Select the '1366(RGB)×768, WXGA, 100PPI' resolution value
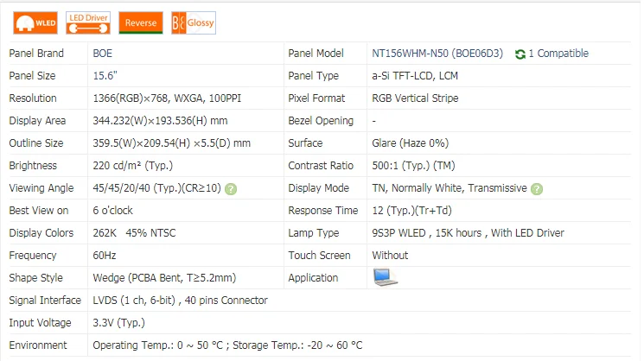Viewport: 644px width, 361px height. pyautogui.click(x=167, y=98)
